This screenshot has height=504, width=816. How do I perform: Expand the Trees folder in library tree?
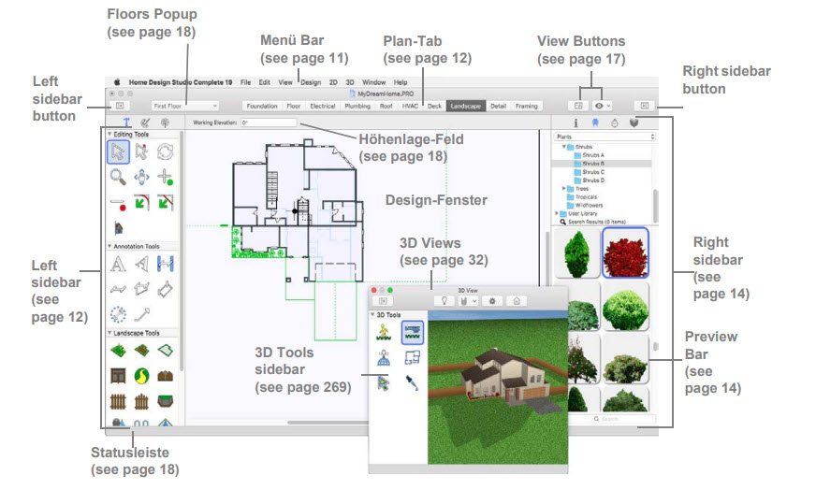563,188
